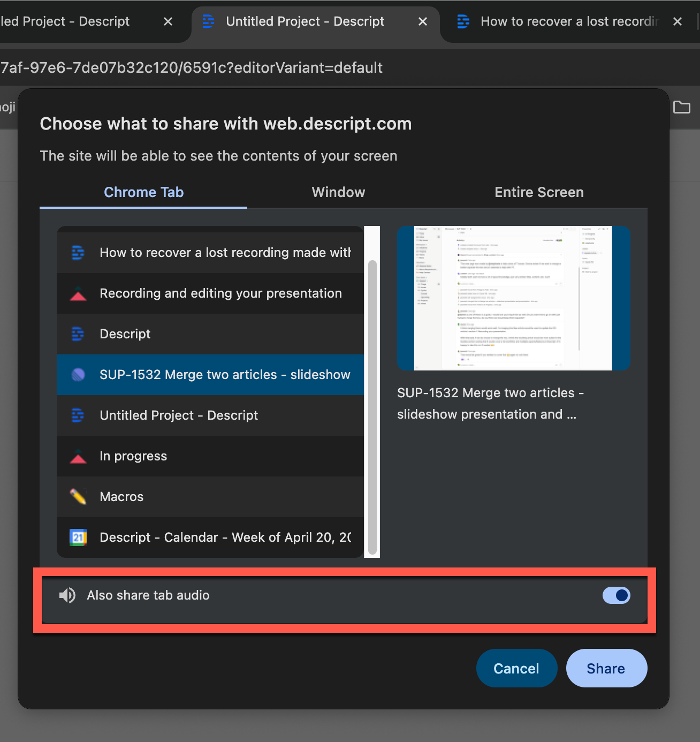Screen dimensions: 700x742
Task: Switch to the Window tab
Action: pyautogui.click(x=338, y=192)
